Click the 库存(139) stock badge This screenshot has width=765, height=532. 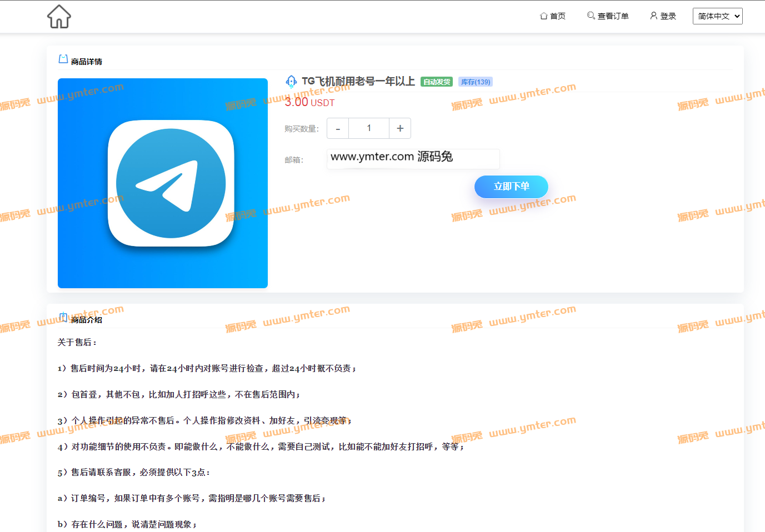(x=476, y=82)
